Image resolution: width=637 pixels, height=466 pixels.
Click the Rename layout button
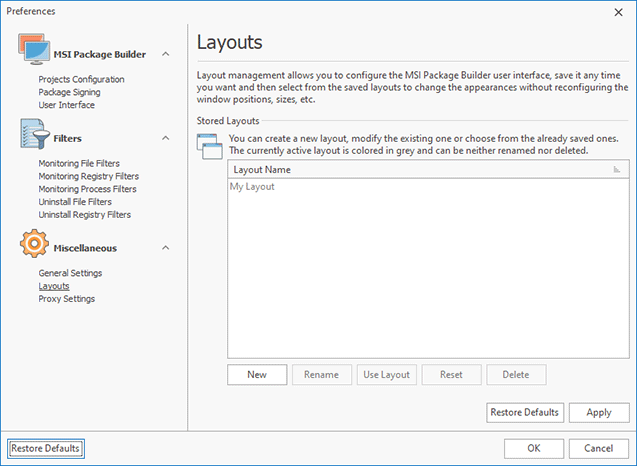click(322, 375)
